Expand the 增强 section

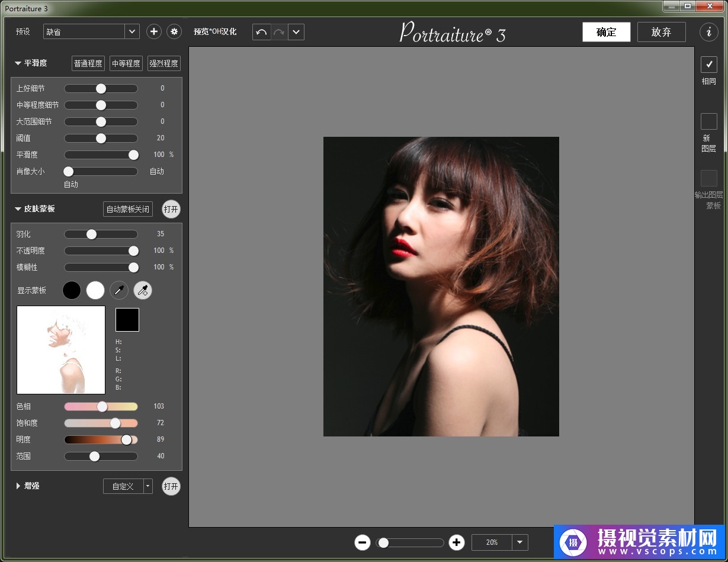click(x=18, y=486)
